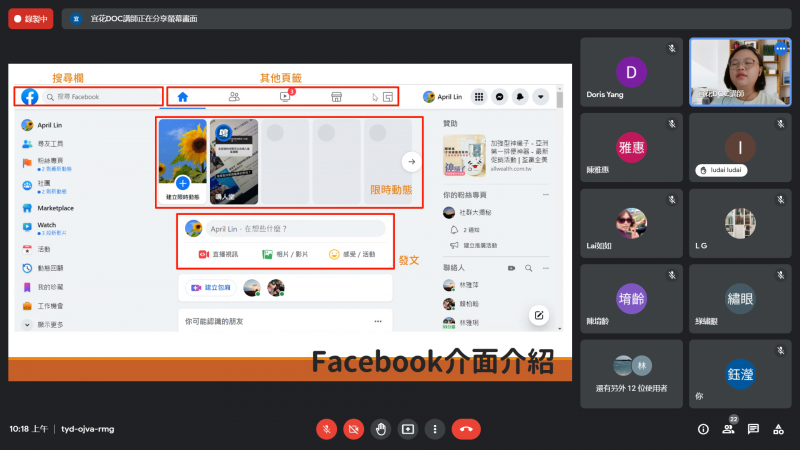This screenshot has width=800, height=450.
Task: Click the new video room icon in 聯絡人
Action: point(511,268)
